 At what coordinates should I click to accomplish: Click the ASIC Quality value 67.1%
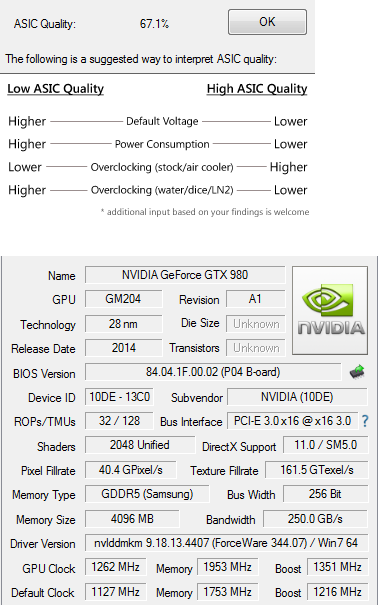[154, 24]
